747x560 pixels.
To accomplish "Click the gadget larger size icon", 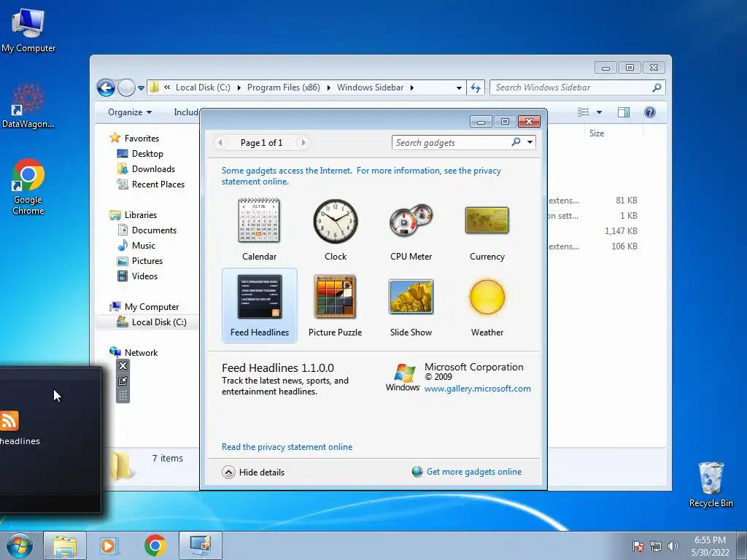I will (123, 381).
